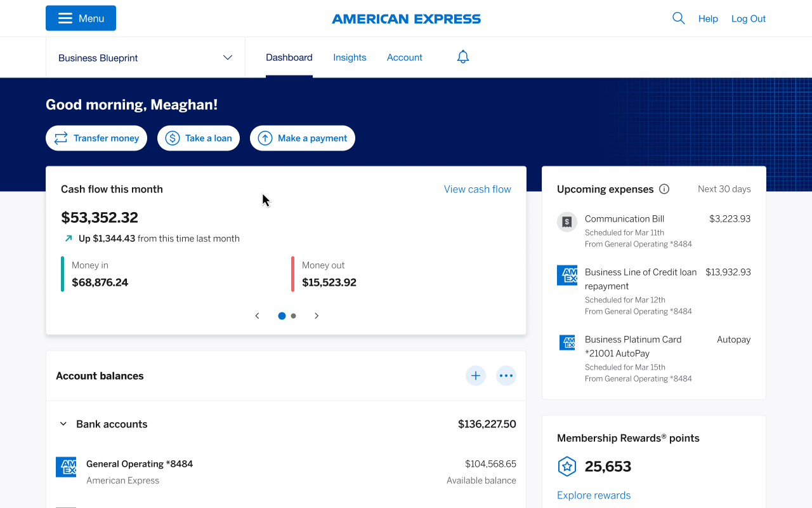Click the Make a payment button
The height and width of the screenshot is (508, 812).
[x=303, y=138]
